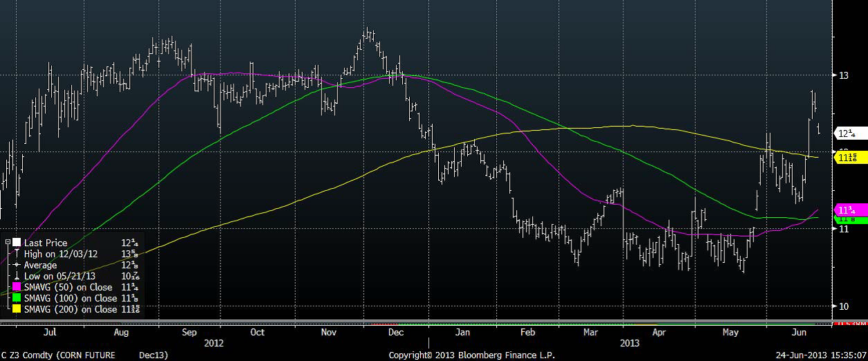The image size is (868, 361).
Task: Click the yellow 200-day average axis tag
Action: (x=847, y=158)
